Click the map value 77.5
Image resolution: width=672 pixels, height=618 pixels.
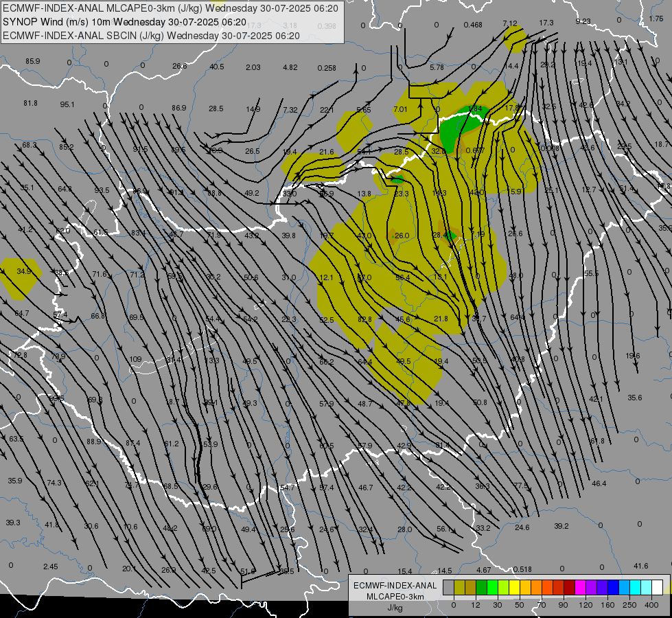click(x=520, y=485)
